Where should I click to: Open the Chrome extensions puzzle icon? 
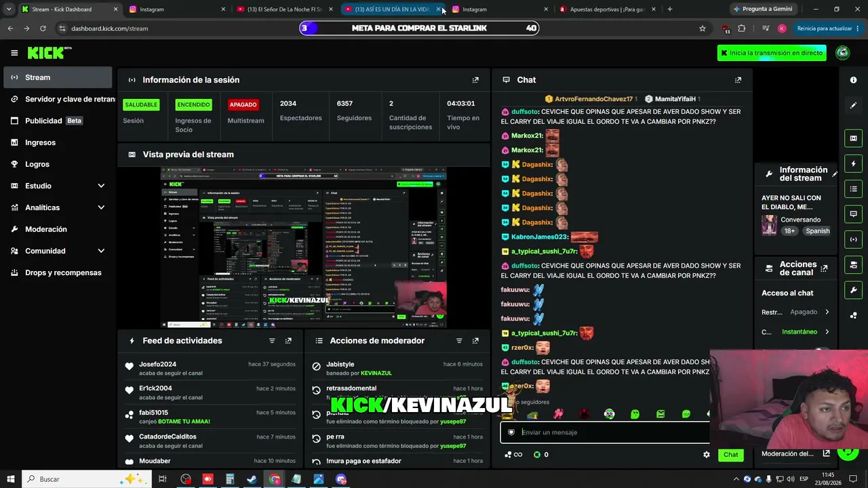click(741, 28)
